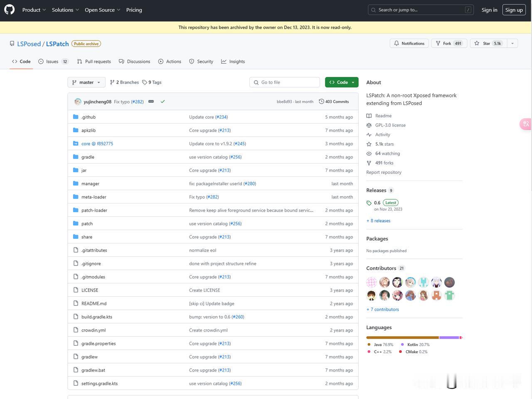The height and width of the screenshot is (399, 532).
Task: Click the search magnifier icon
Action: click(373, 10)
